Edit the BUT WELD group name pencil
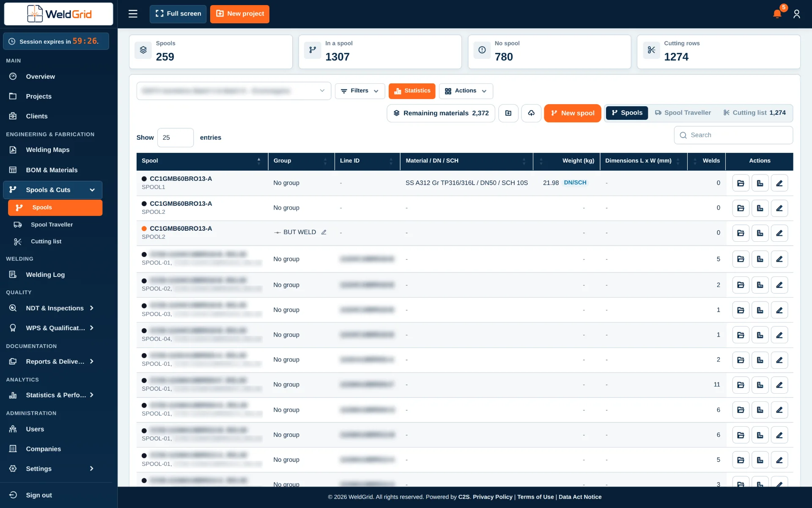This screenshot has height=508, width=812. 324,232
